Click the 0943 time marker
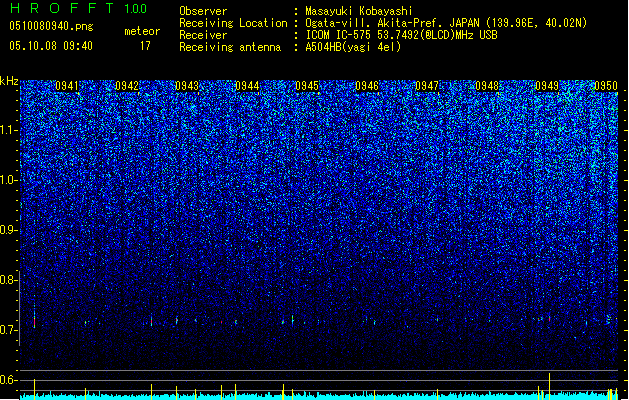The image size is (629, 400). [x=187, y=86]
